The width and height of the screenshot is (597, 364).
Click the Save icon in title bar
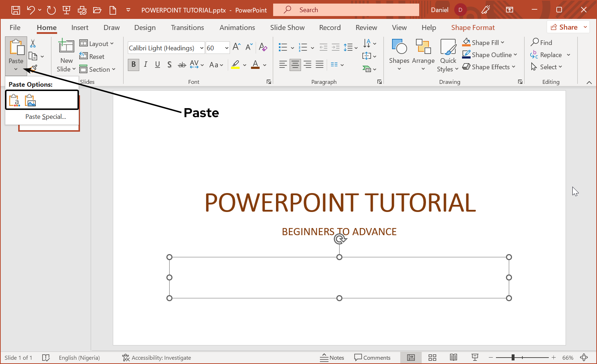[x=16, y=10]
